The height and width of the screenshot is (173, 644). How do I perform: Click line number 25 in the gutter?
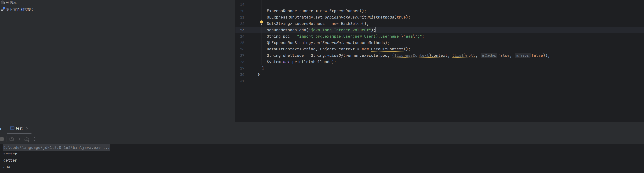[x=242, y=43]
